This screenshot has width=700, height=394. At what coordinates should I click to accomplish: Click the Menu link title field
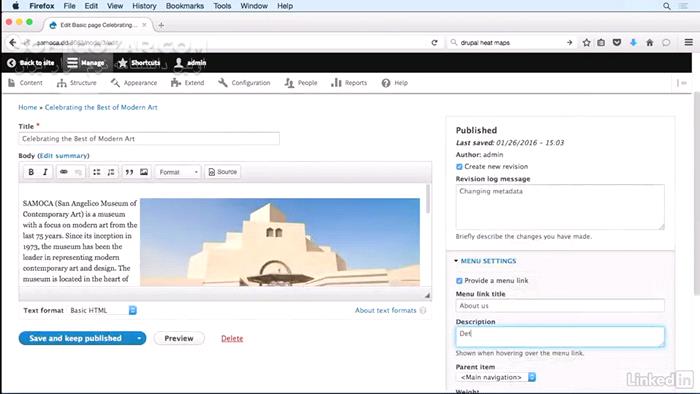(560, 306)
